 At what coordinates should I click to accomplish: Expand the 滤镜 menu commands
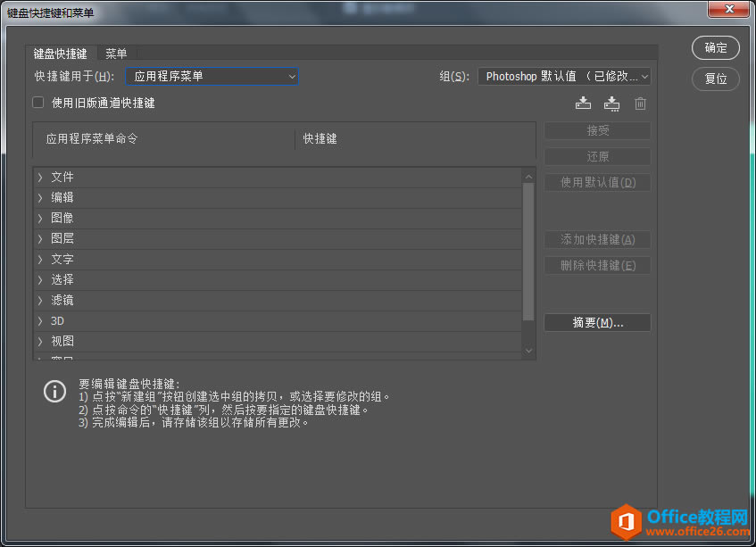tap(40, 300)
